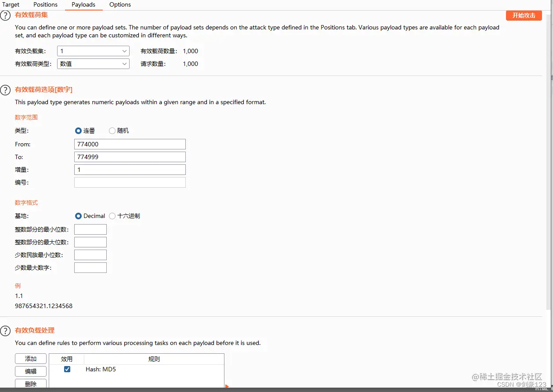The width and height of the screenshot is (553, 392).
Task: Open the Options tab
Action: pos(120,4)
